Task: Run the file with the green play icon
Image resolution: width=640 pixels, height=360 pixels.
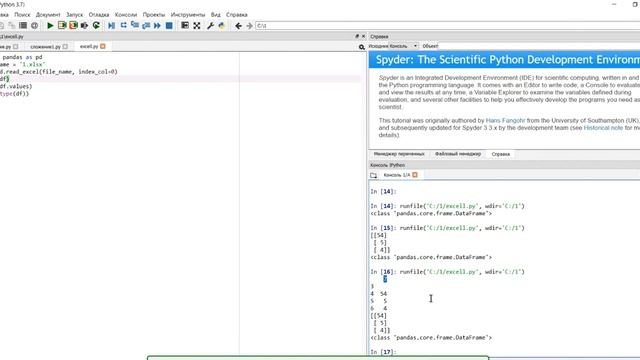Action: (x=50, y=26)
